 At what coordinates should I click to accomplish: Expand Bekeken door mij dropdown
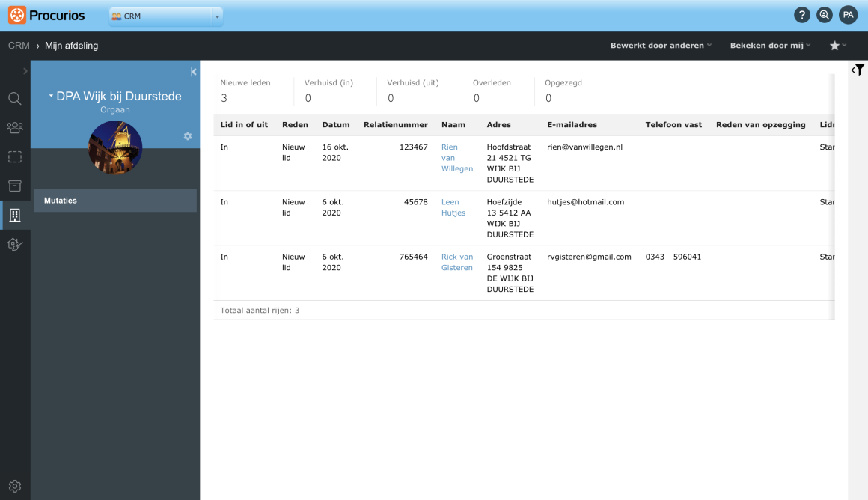(x=770, y=46)
